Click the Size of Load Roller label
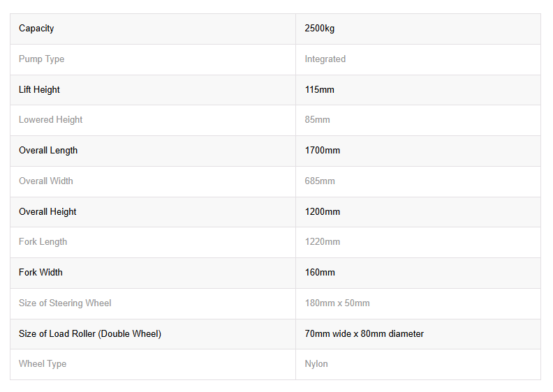This screenshot has height=392, width=553. coord(90,334)
